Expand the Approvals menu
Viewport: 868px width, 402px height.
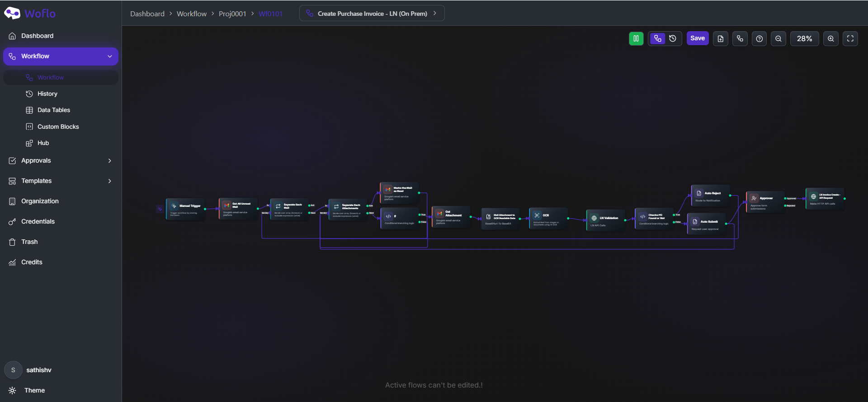click(x=61, y=161)
